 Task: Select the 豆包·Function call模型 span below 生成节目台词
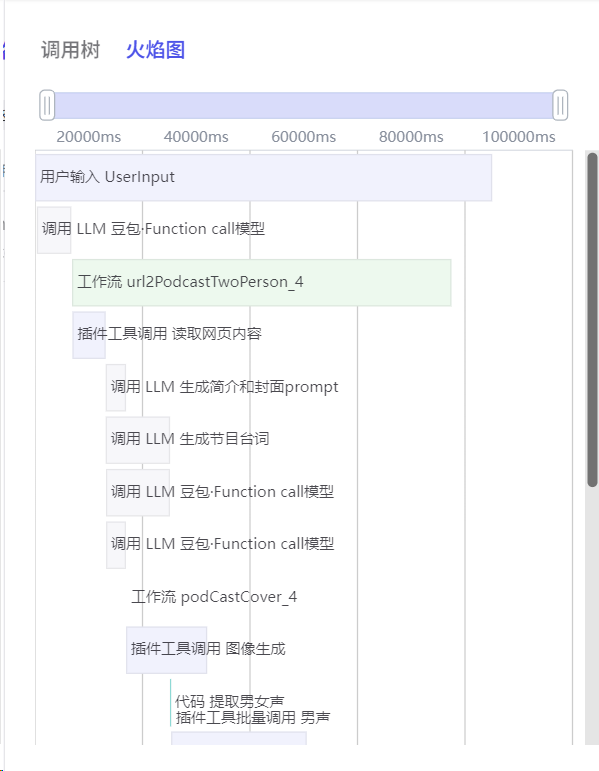tap(138, 492)
